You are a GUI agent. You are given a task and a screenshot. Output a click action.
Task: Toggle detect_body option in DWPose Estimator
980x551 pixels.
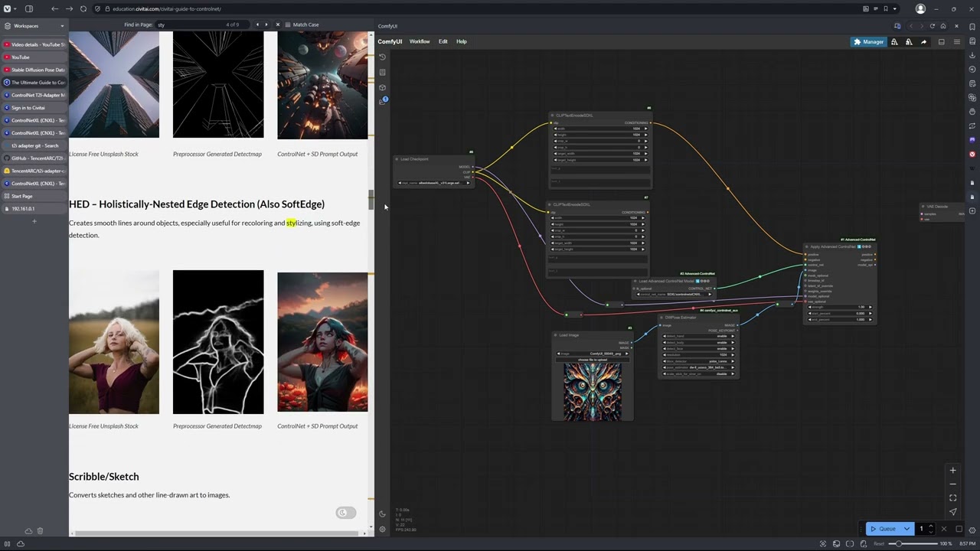click(x=699, y=343)
